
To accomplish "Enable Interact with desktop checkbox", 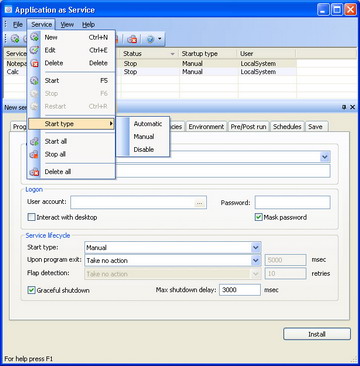I will point(31,217).
